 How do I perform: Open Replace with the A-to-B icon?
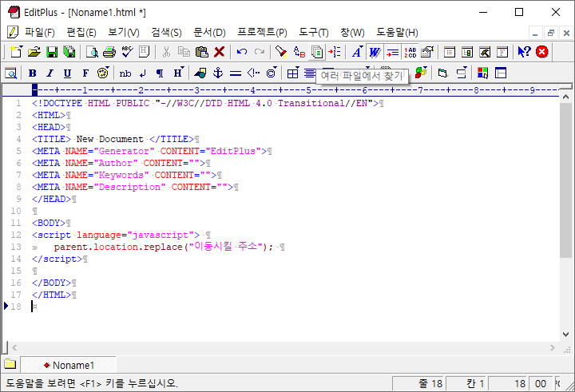click(299, 52)
